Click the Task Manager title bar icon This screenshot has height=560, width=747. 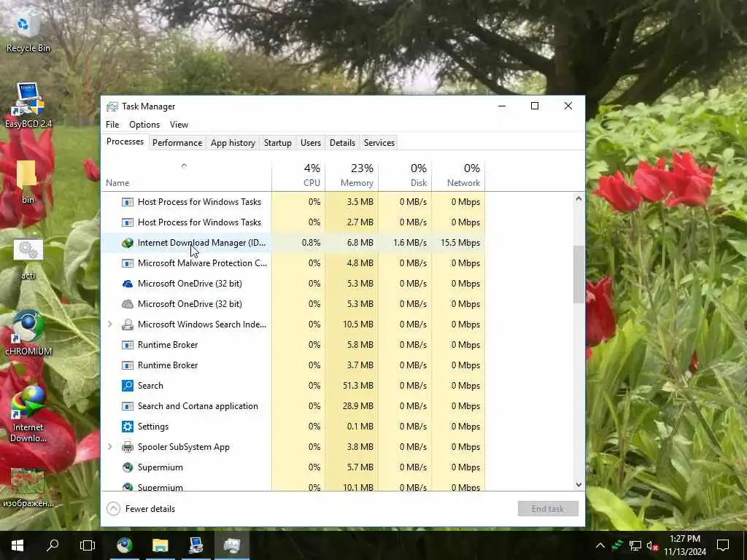pyautogui.click(x=112, y=106)
